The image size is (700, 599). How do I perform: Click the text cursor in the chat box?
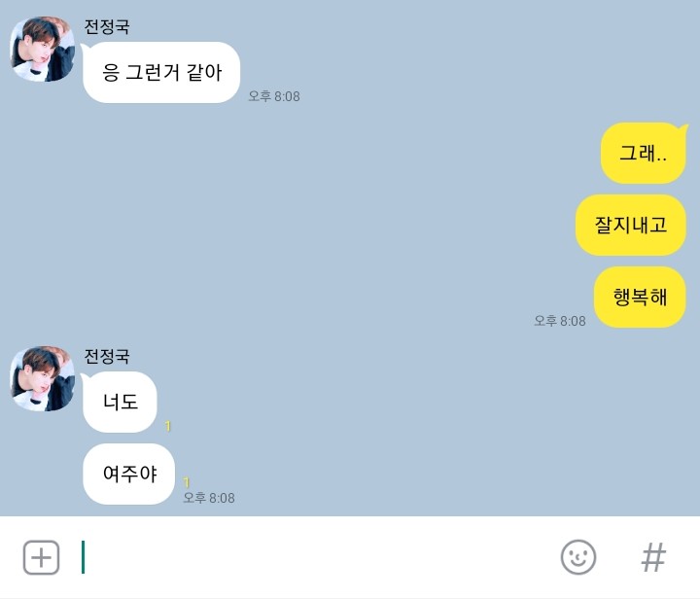tap(83, 557)
